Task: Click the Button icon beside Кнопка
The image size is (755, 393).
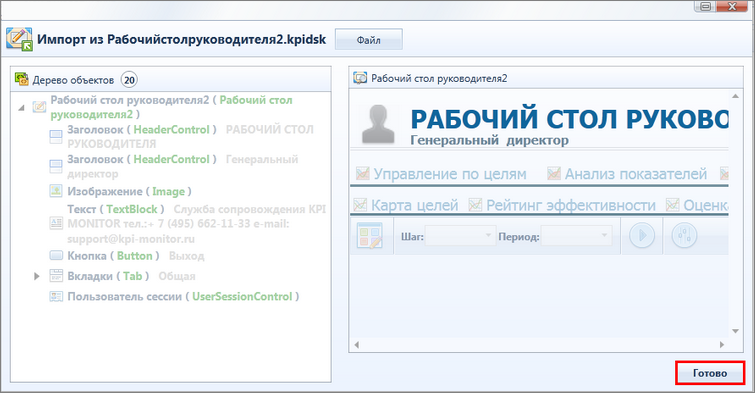Action: 56,255
